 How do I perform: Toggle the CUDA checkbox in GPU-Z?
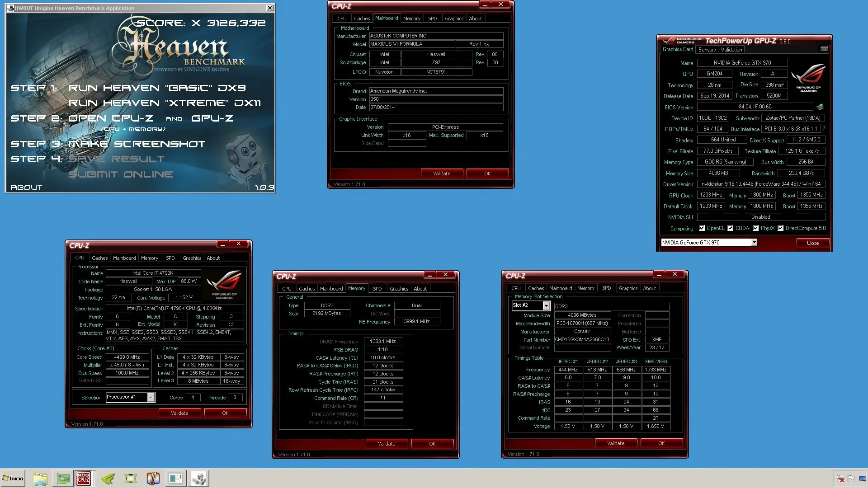pos(730,228)
